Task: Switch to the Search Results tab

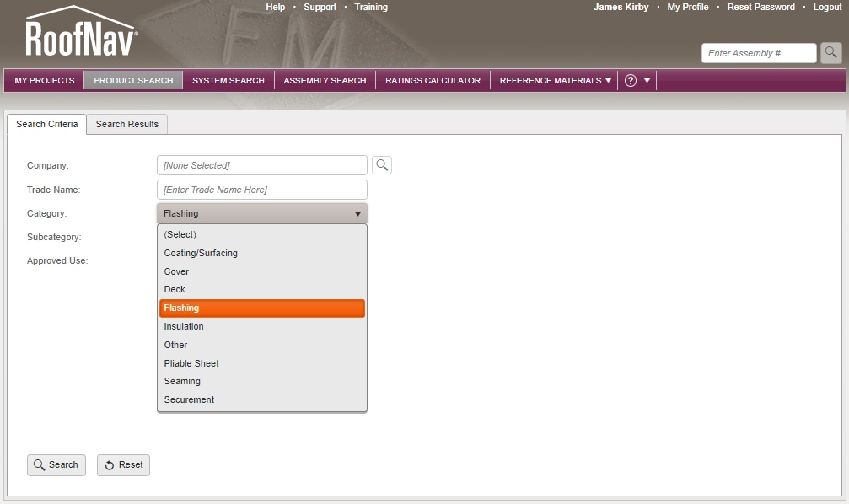Action: 126,124
